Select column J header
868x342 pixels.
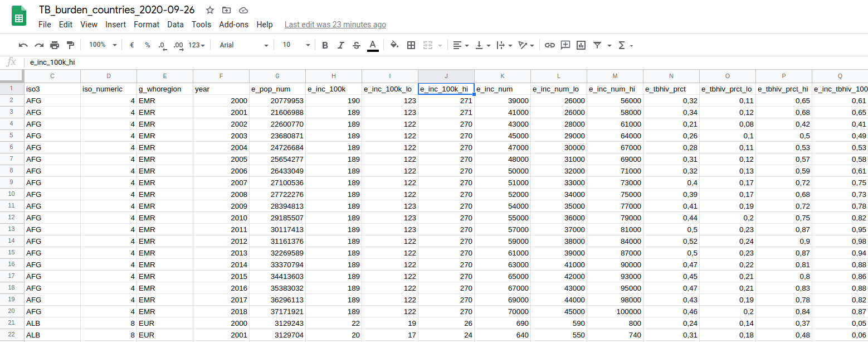point(446,76)
